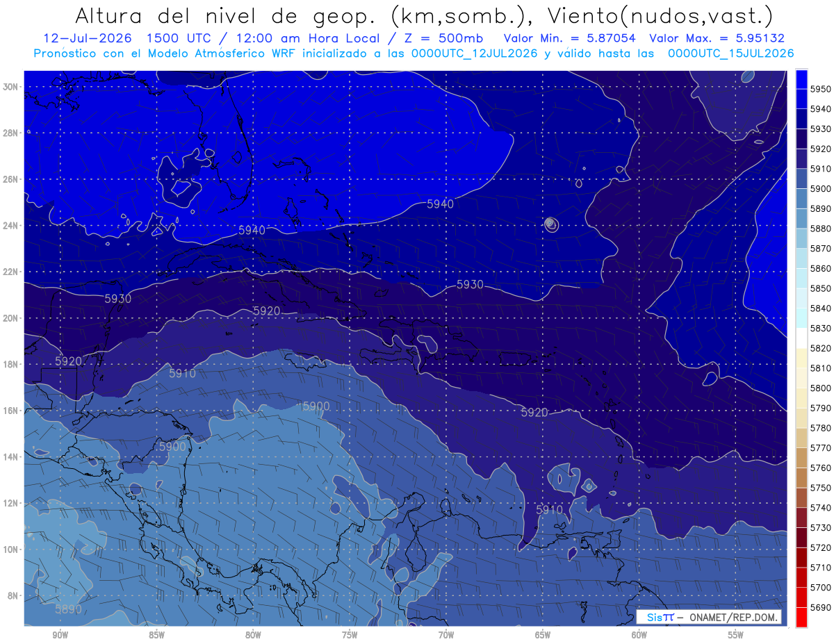Click the 22N latitude axis label
The height and width of the screenshot is (644, 834).
point(10,272)
